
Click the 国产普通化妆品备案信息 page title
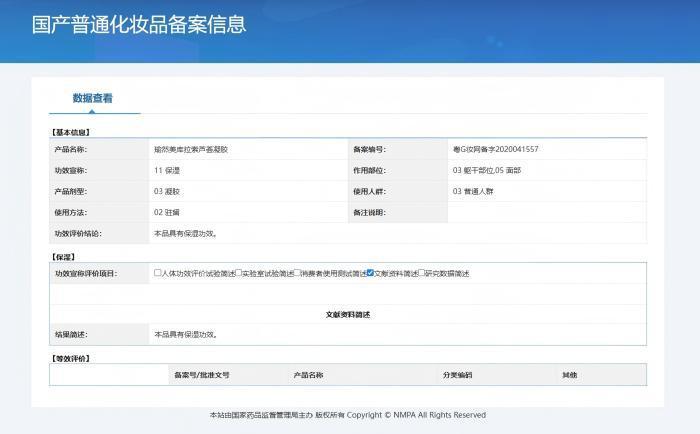[139, 25]
